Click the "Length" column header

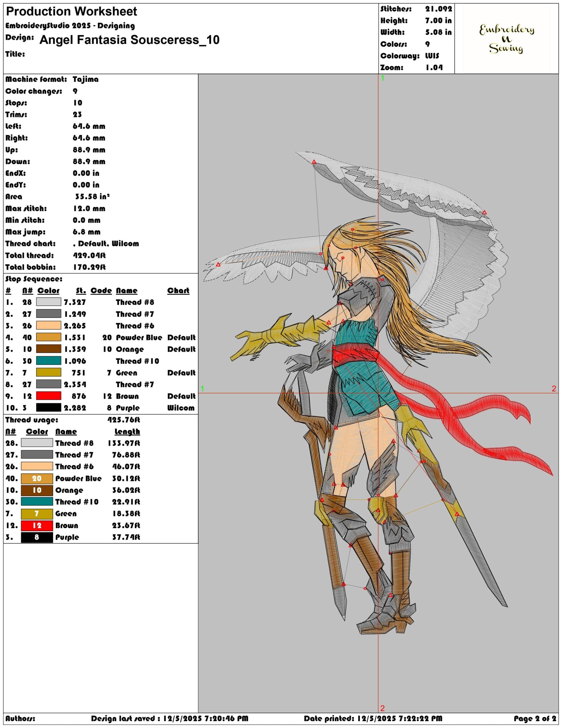(x=127, y=431)
